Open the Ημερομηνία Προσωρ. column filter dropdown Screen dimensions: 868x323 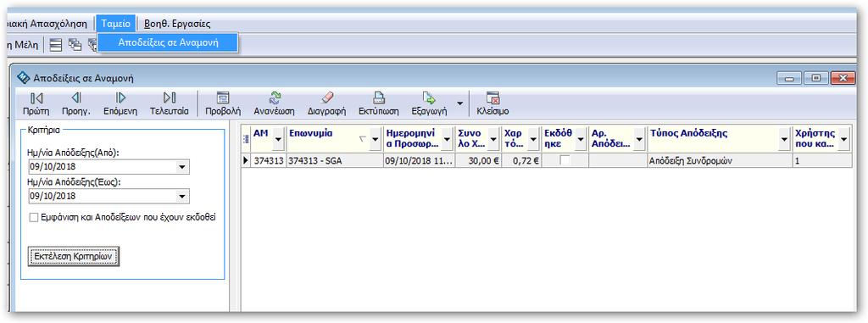click(x=448, y=140)
